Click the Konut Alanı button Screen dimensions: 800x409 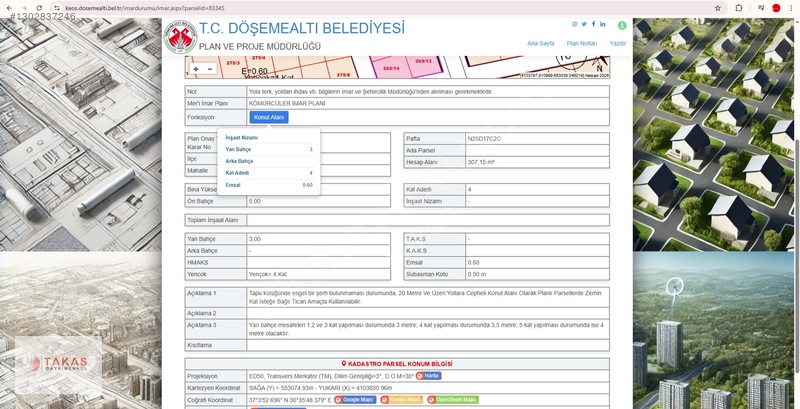coord(269,117)
